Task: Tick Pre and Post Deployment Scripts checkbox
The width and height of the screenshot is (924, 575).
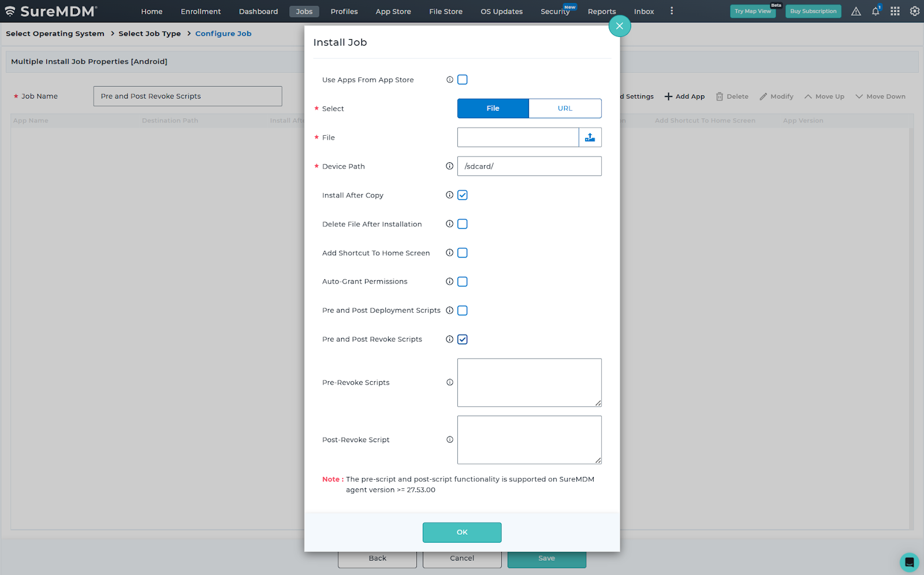Action: click(463, 311)
